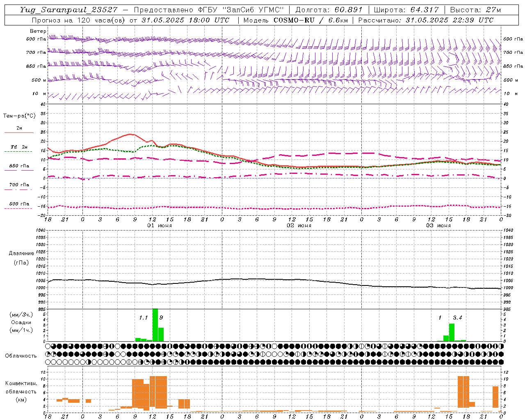Click the 01 июня date label
Viewport: 525px width, 420px height.
pos(160,226)
